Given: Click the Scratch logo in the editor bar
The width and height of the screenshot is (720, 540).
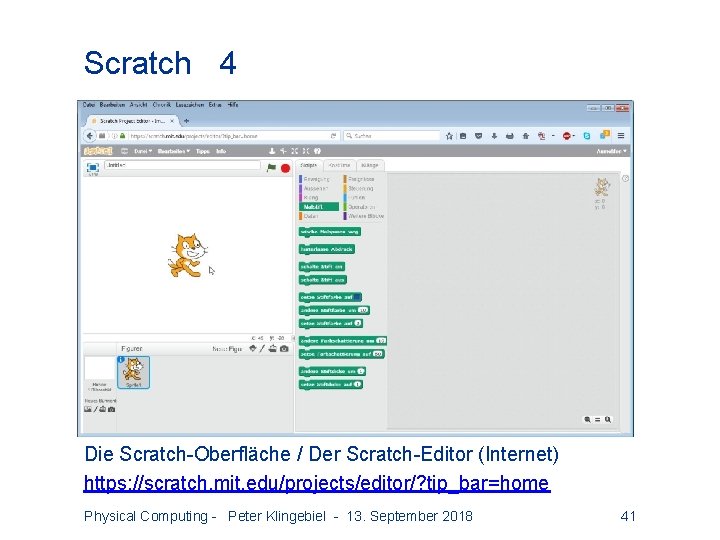Looking at the screenshot, I should pyautogui.click(x=98, y=151).
